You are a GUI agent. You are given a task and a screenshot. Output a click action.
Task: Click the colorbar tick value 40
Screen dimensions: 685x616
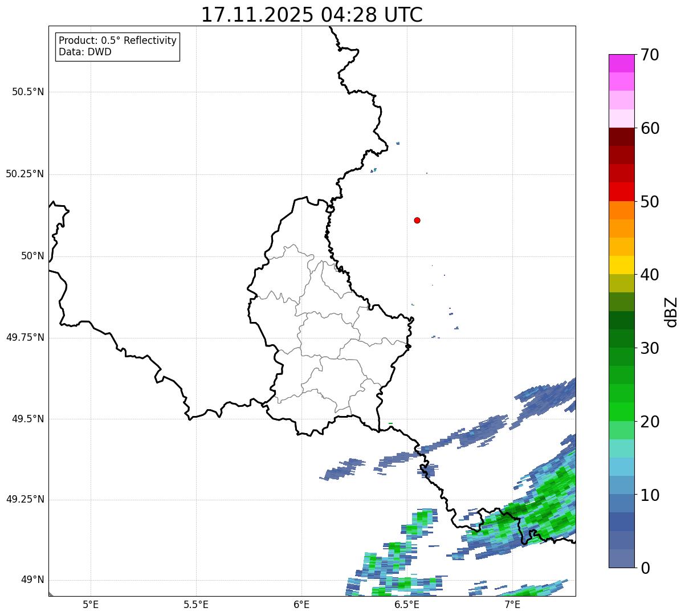point(649,275)
